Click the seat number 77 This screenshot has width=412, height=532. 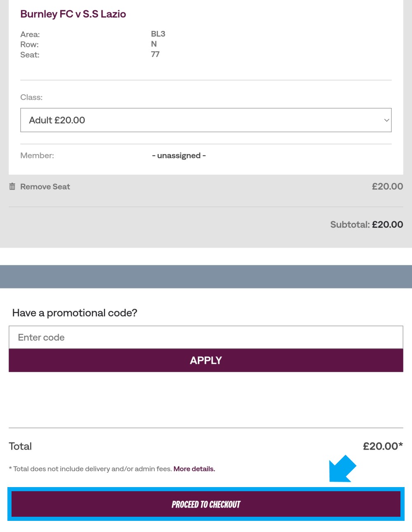click(155, 54)
